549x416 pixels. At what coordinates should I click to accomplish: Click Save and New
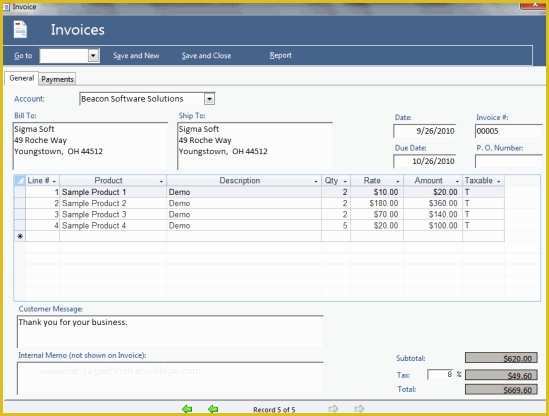[136, 56]
